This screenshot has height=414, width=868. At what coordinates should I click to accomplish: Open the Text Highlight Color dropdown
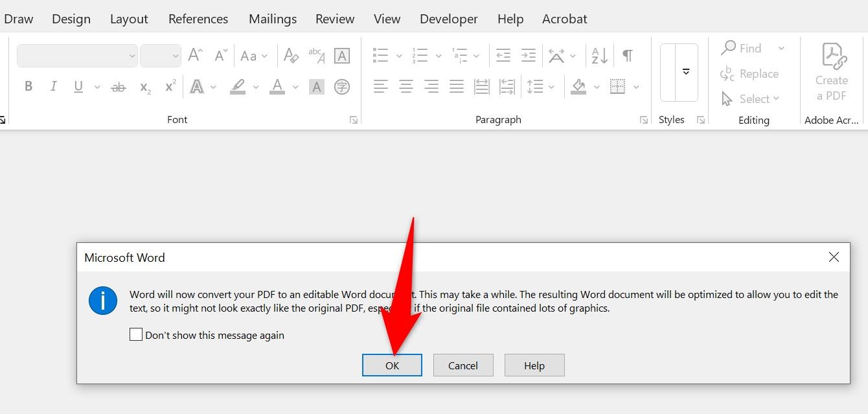click(x=255, y=86)
